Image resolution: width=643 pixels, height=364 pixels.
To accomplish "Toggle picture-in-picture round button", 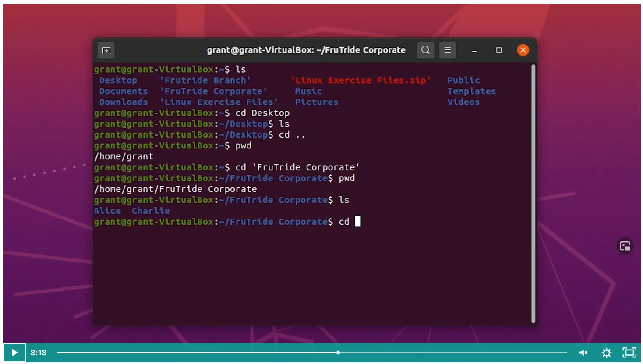I will click(x=625, y=246).
